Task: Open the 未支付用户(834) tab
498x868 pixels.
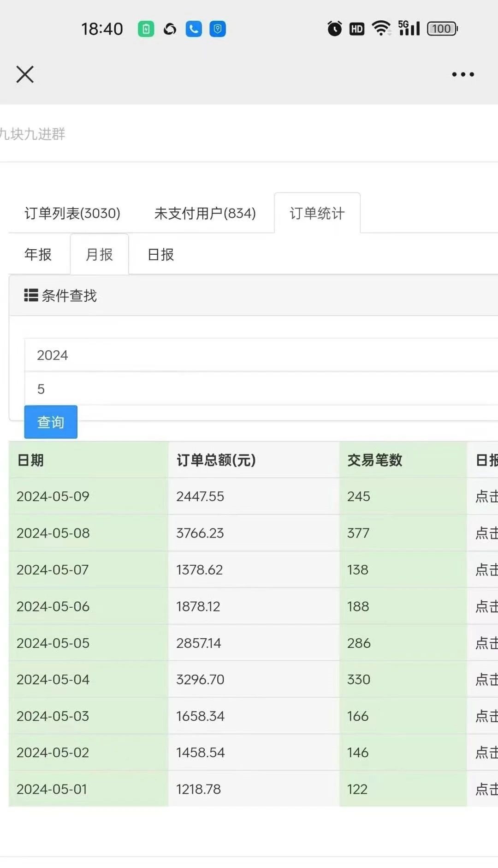Action: 205,213
